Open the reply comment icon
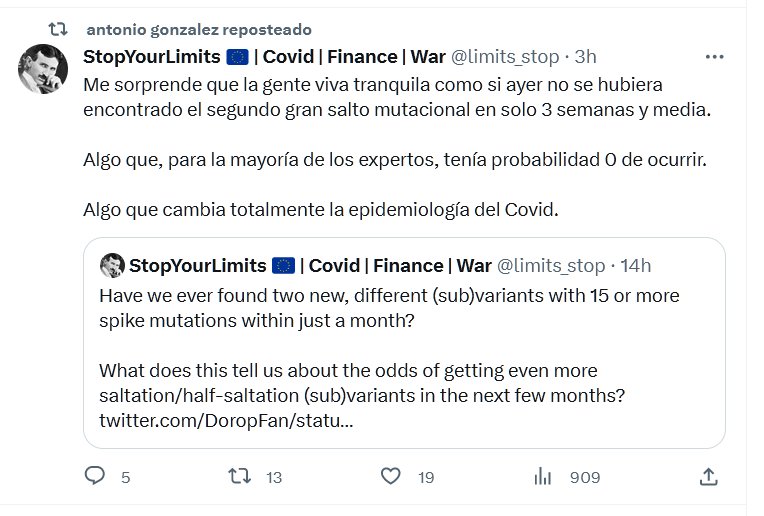 [x=95, y=477]
